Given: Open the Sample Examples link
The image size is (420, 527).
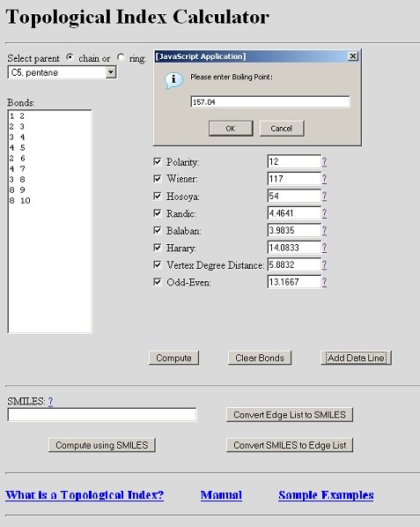Looking at the screenshot, I should [x=326, y=495].
